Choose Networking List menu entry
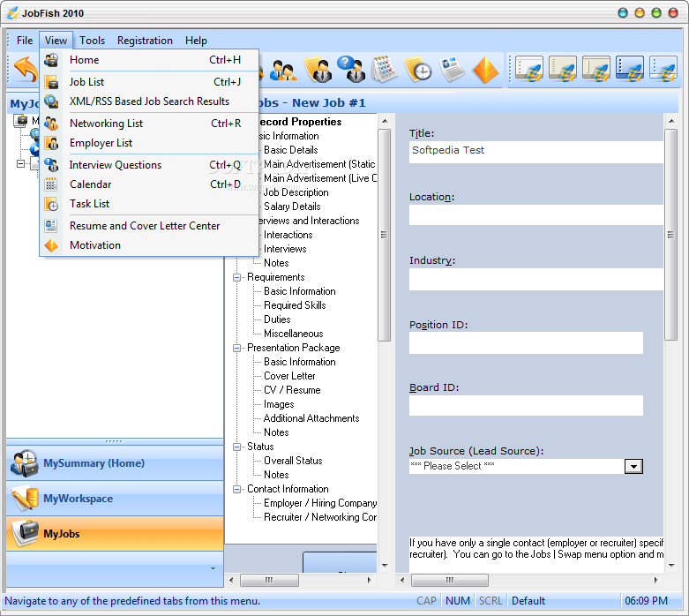This screenshot has height=616, width=689. (148, 124)
